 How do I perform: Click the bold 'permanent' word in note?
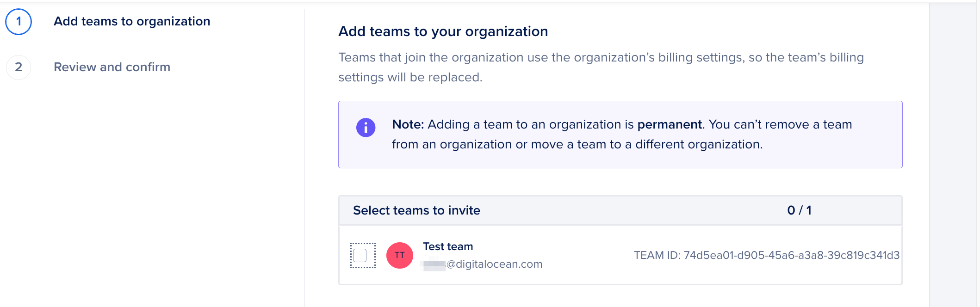pyautogui.click(x=669, y=124)
